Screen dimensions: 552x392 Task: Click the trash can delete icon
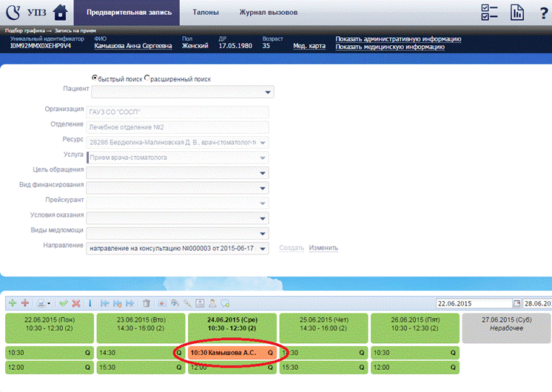click(147, 303)
